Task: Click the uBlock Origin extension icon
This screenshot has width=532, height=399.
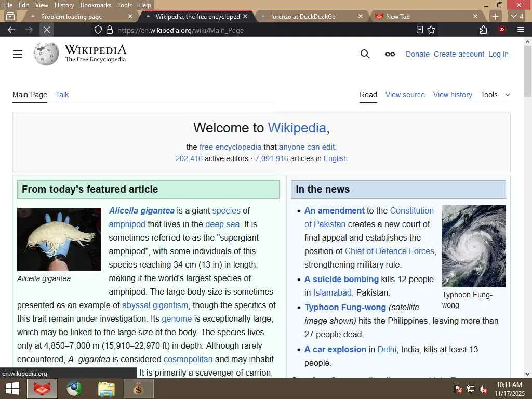Action: pos(502,30)
